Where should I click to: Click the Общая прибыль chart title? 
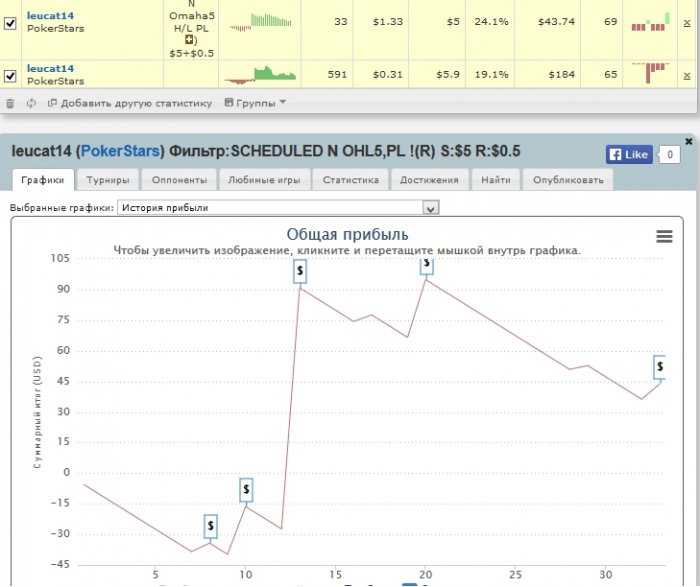347,234
